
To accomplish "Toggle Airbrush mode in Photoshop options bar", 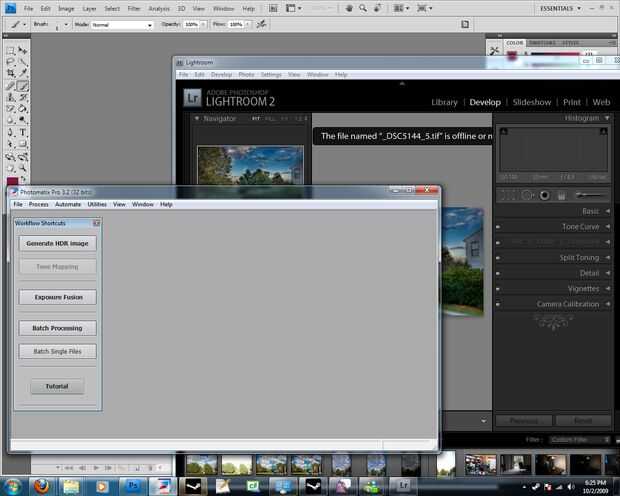I will [x=261, y=25].
